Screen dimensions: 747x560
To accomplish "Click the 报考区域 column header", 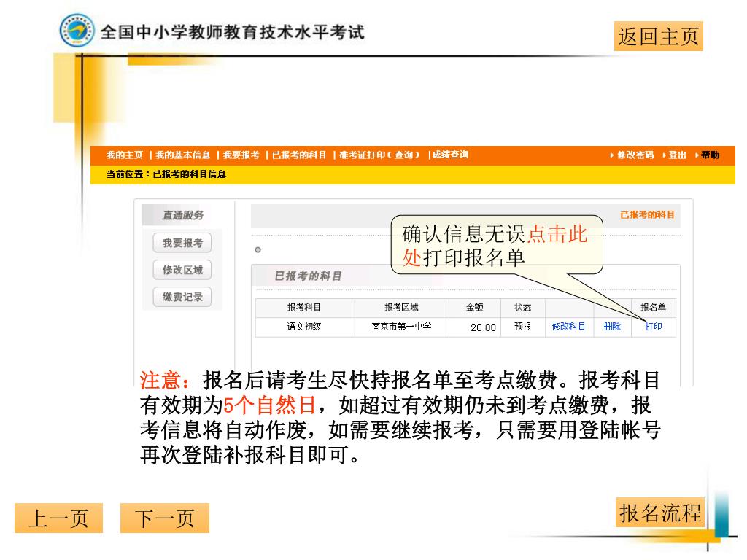I will pyautogui.click(x=402, y=308).
